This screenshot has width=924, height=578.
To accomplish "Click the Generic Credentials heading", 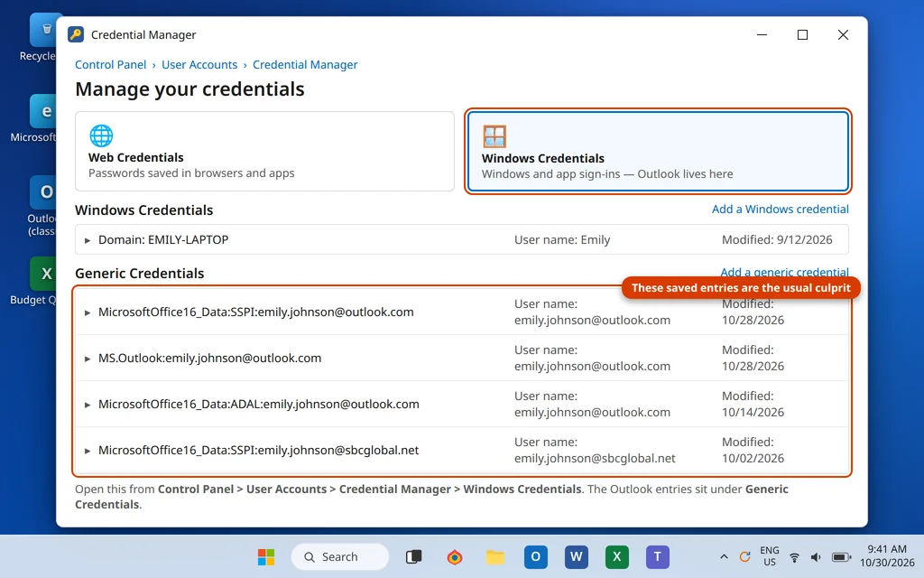I will coord(140,273).
